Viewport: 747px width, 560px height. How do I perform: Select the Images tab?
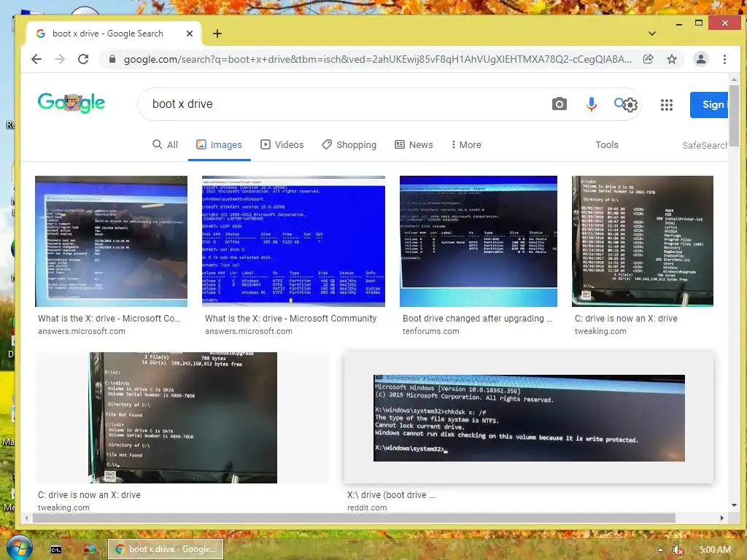[219, 145]
